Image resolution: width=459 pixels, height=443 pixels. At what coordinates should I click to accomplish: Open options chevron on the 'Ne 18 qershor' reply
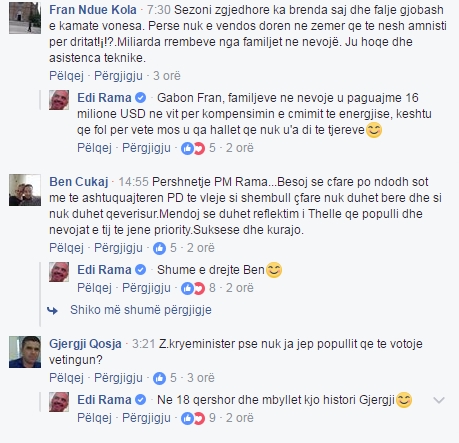click(439, 400)
